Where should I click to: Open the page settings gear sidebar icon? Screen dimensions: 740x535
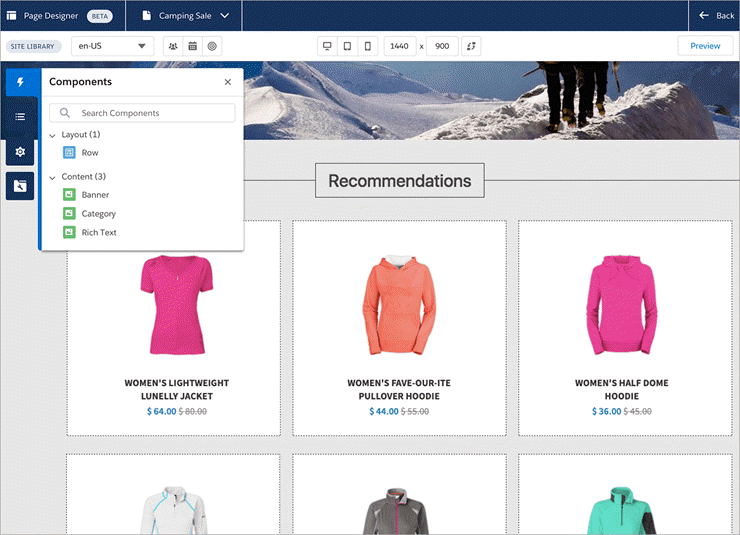point(20,152)
